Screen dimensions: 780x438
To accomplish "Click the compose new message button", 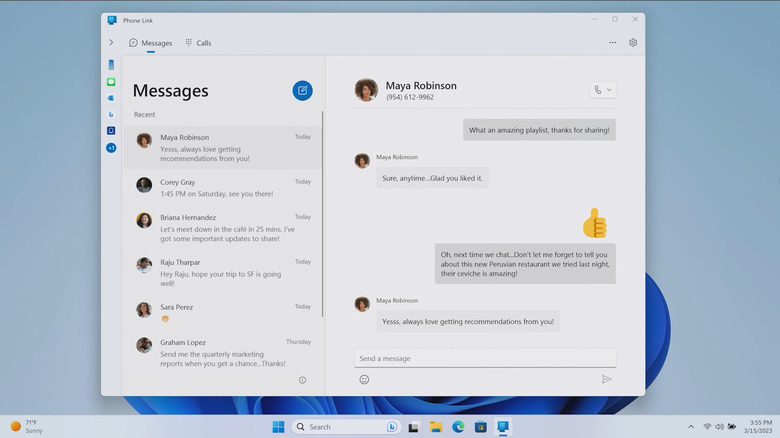I will [x=302, y=91].
